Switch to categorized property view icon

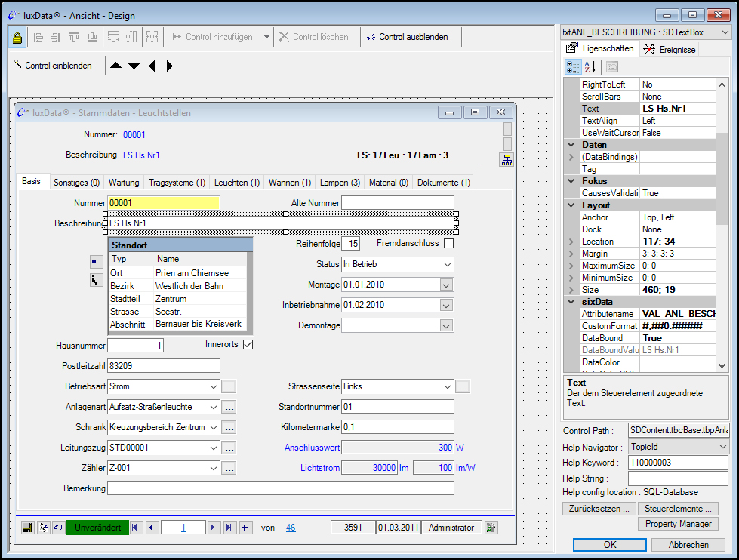(573, 67)
